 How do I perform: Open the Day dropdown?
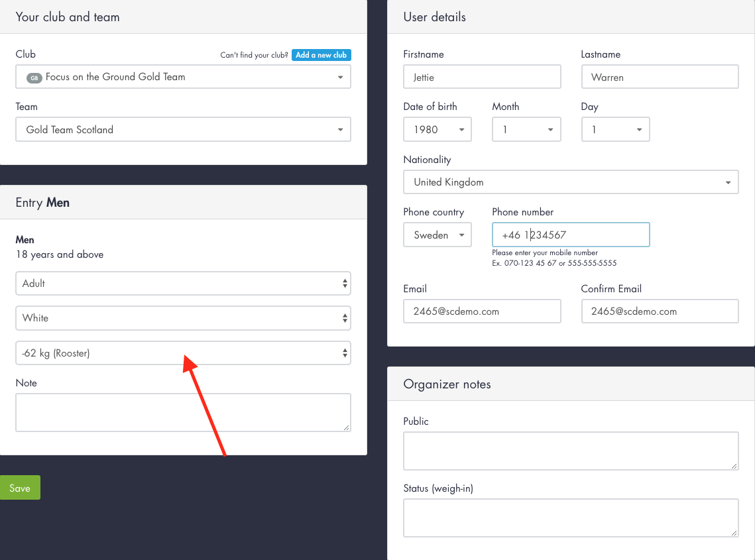tap(615, 129)
